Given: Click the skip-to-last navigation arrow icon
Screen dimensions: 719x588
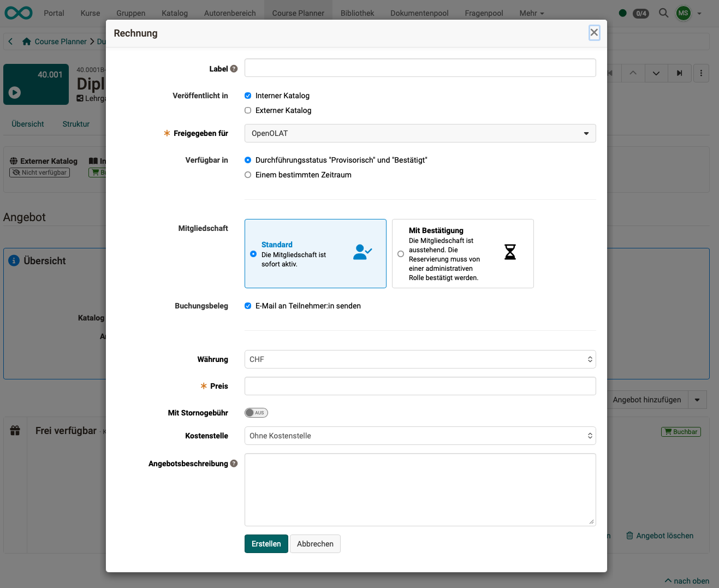Looking at the screenshot, I should [679, 73].
